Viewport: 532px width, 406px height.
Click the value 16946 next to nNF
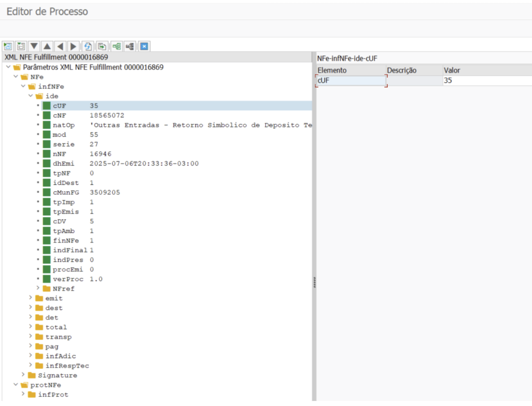click(101, 154)
